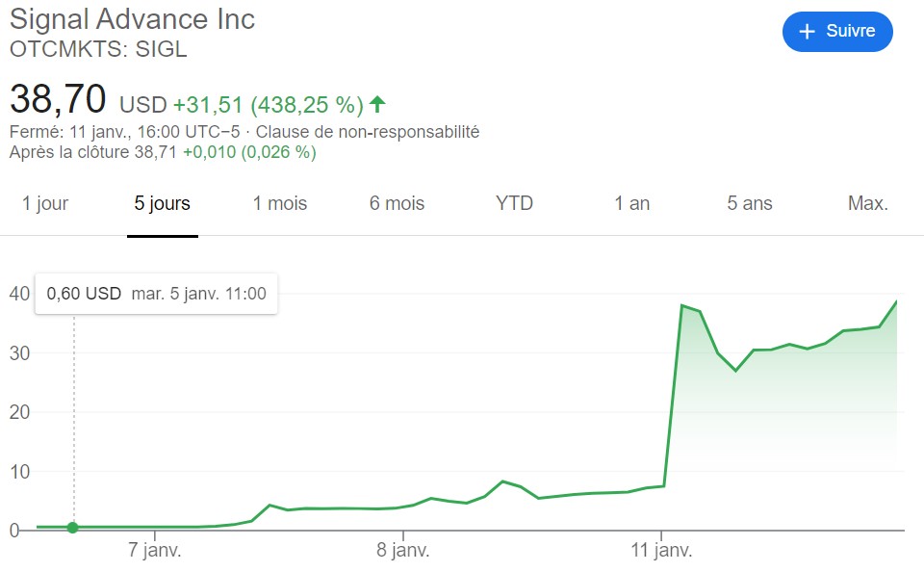
Task: Select the "5 jours" tab
Action: click(163, 204)
